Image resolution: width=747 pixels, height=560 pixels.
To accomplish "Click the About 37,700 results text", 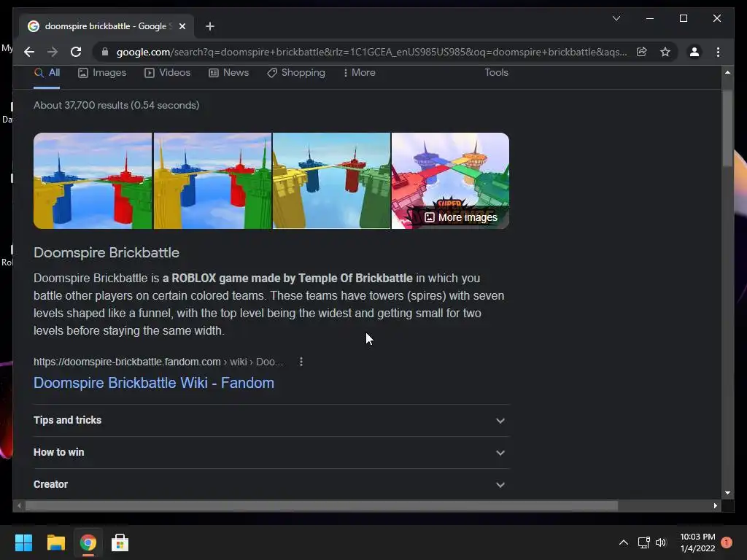I will (x=116, y=105).
